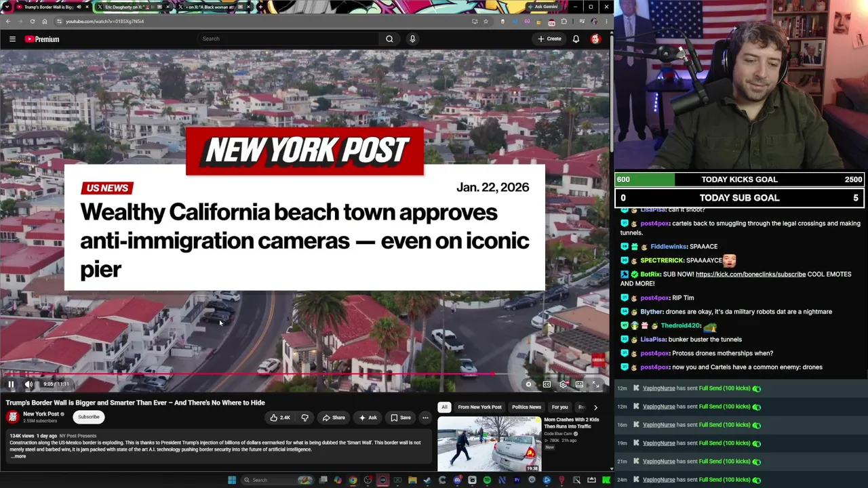Viewport: 868px width, 488px height.
Task: Share this video
Action: 334,418
